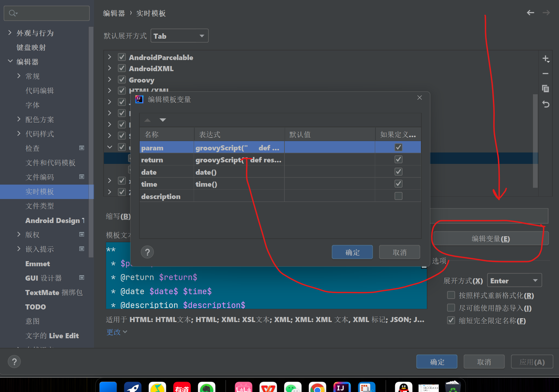Click 取消 at the settings window bottom
The width and height of the screenshot is (559, 392).
coord(484,362)
